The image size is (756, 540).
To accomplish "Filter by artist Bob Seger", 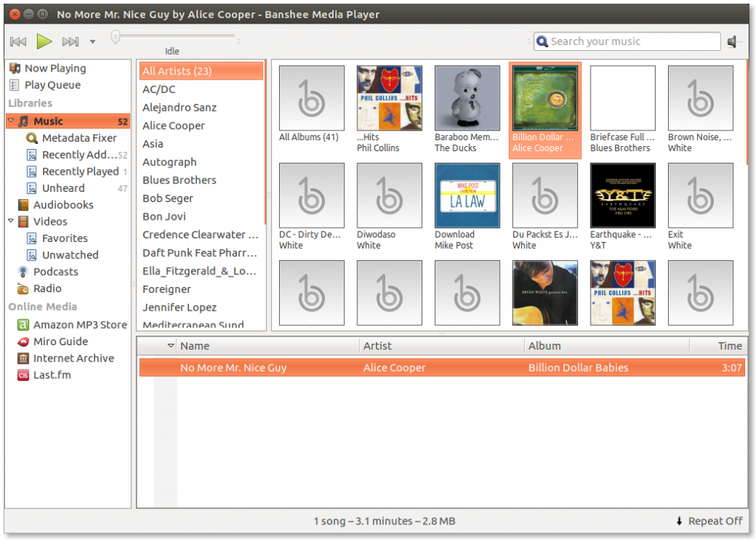I will click(x=168, y=198).
